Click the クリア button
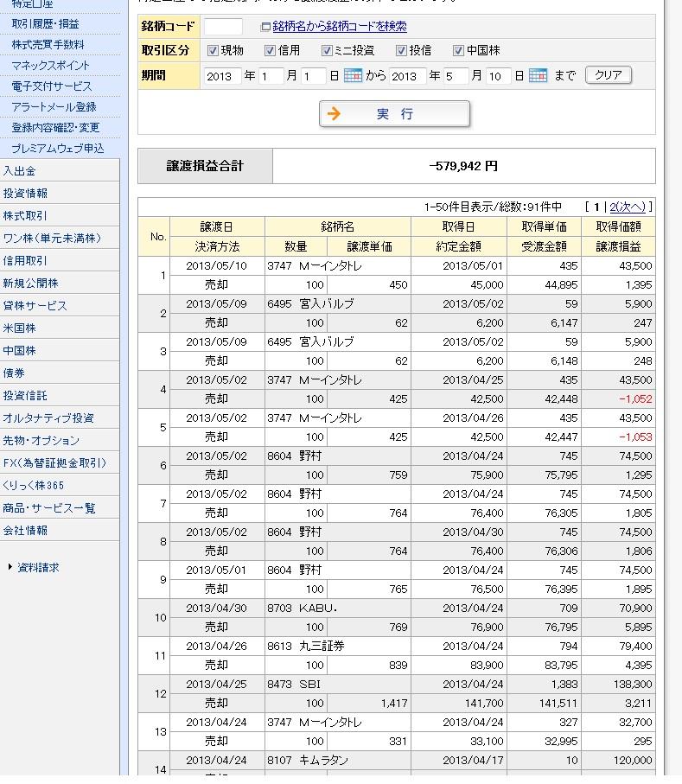The height and width of the screenshot is (784, 682). pyautogui.click(x=608, y=75)
